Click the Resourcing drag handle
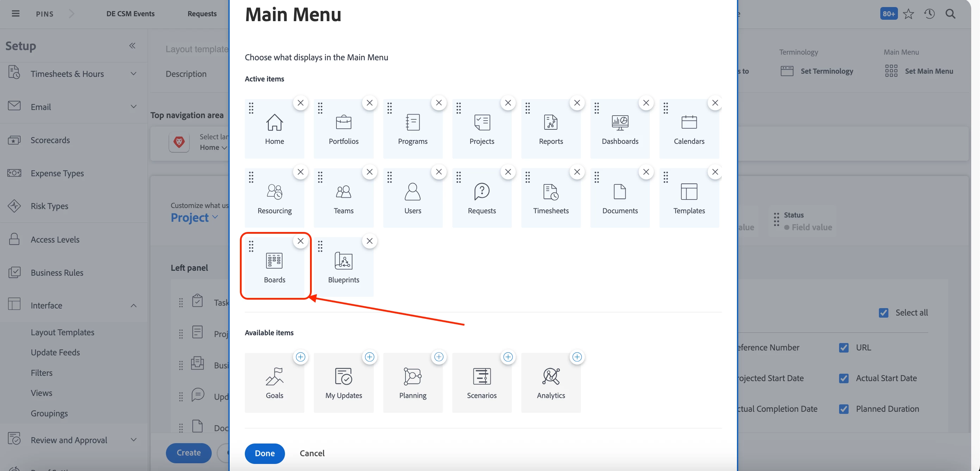 251,177
